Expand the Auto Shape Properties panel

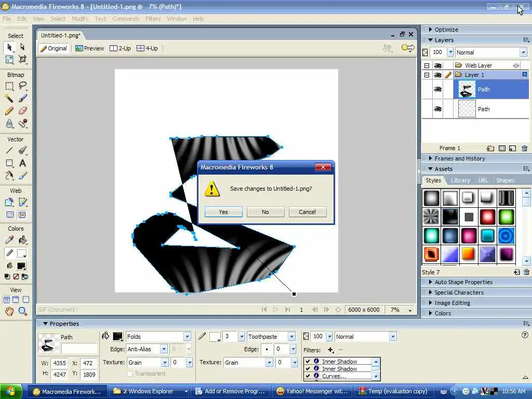431,282
